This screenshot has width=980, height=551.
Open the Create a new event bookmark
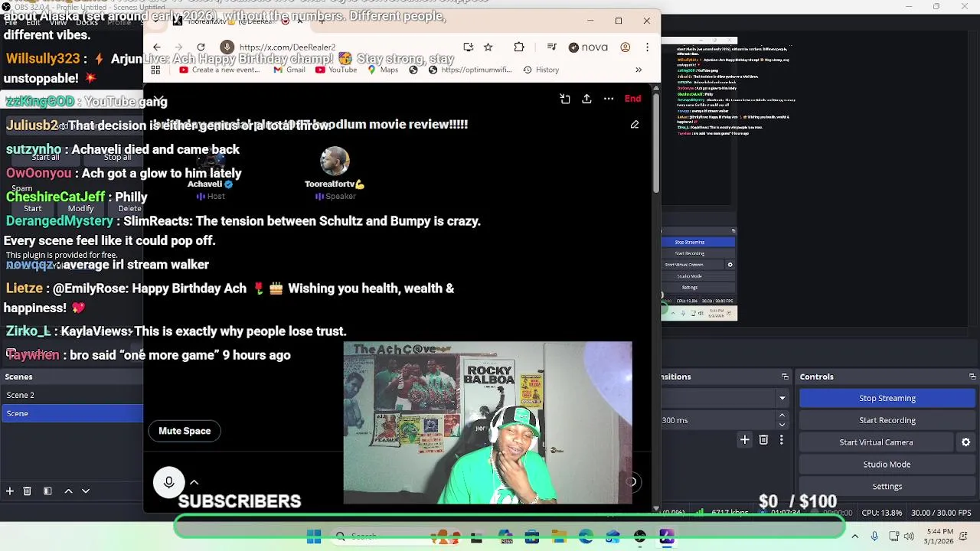(219, 70)
